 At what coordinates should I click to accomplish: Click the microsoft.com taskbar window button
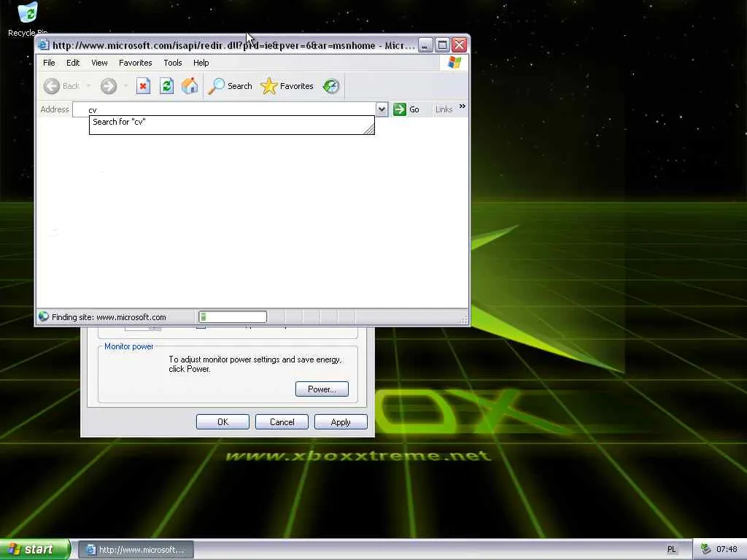(136, 550)
